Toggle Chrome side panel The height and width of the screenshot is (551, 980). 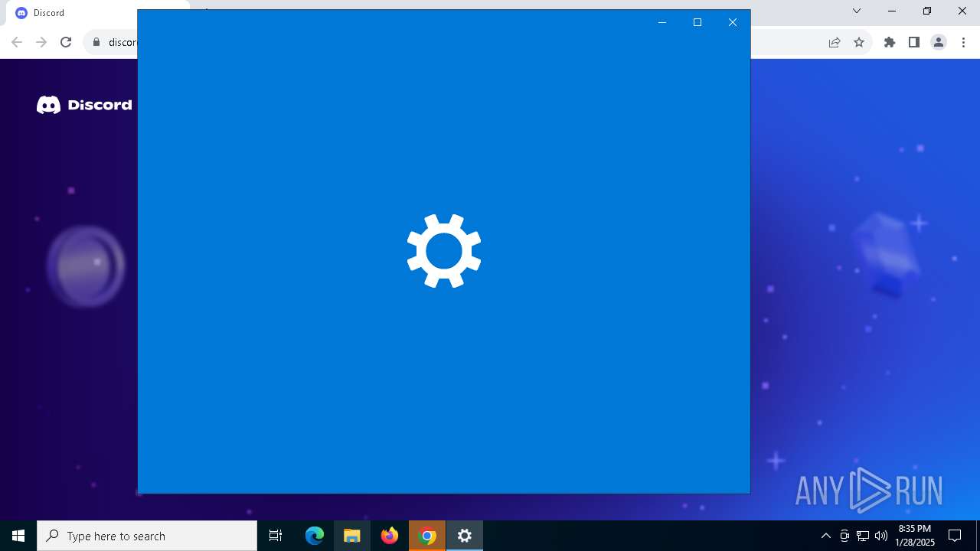[914, 42]
